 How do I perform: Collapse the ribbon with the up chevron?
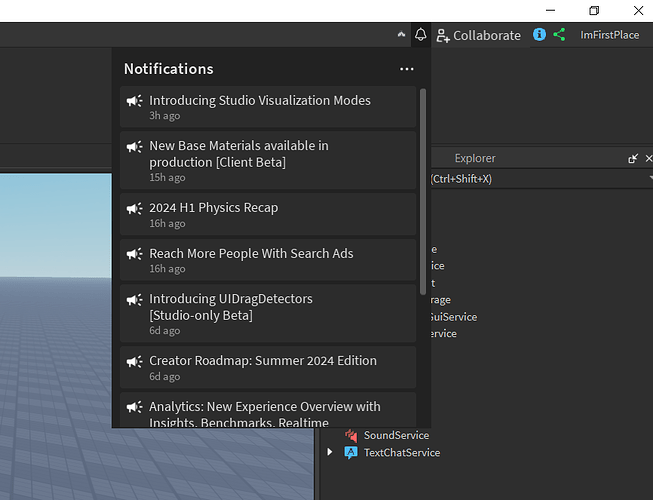click(x=401, y=35)
